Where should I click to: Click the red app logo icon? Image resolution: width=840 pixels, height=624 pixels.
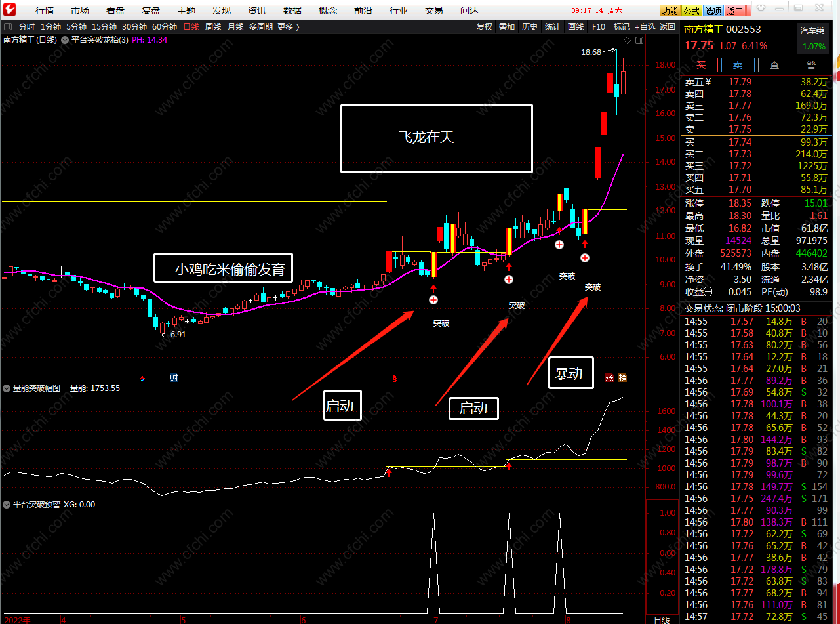click(x=10, y=10)
